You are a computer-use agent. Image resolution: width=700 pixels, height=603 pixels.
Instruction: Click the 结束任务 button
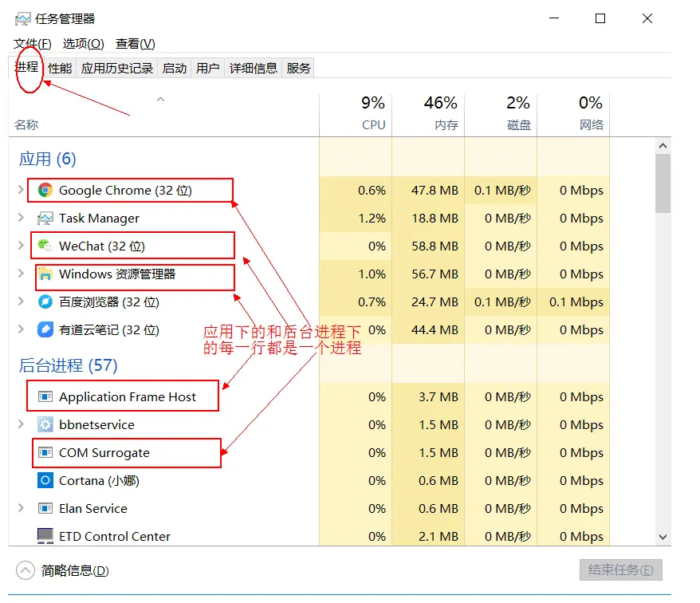coord(623,569)
